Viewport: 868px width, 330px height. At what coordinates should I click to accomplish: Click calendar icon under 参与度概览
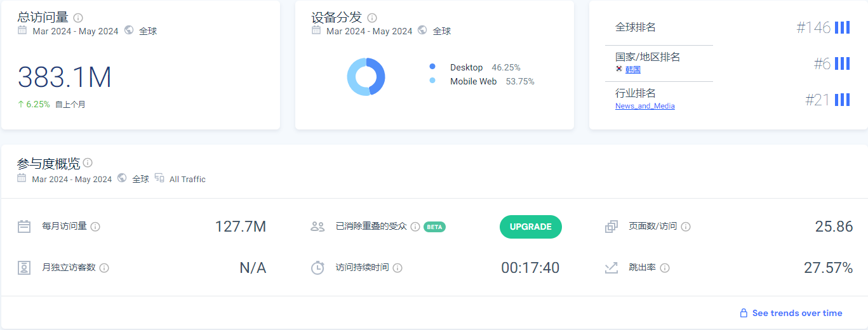(22, 178)
